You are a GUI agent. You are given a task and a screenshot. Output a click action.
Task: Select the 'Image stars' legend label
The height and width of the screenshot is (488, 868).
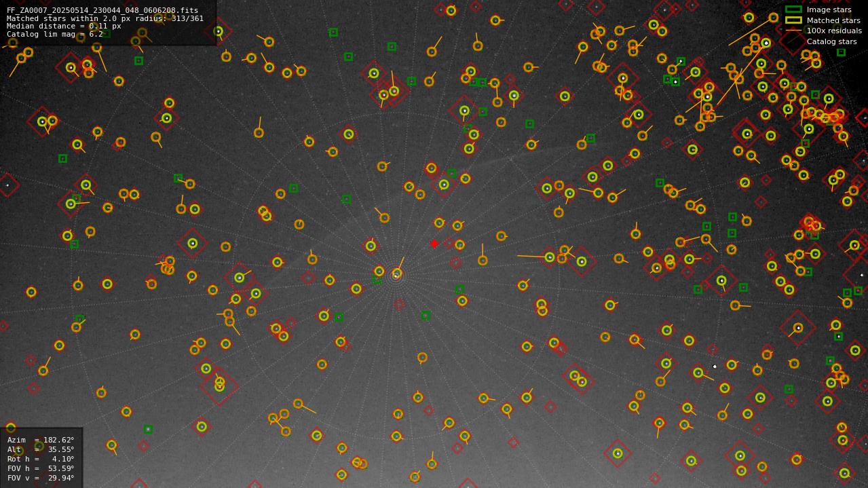pyautogui.click(x=829, y=10)
